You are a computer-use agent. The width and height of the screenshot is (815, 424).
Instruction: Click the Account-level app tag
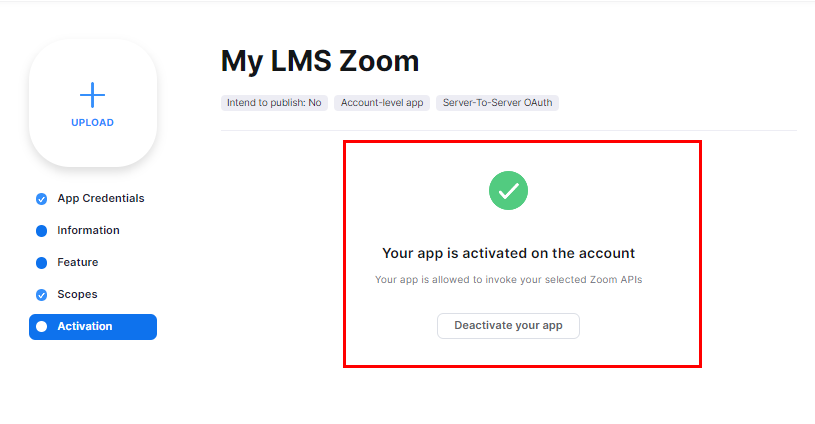[x=382, y=103]
